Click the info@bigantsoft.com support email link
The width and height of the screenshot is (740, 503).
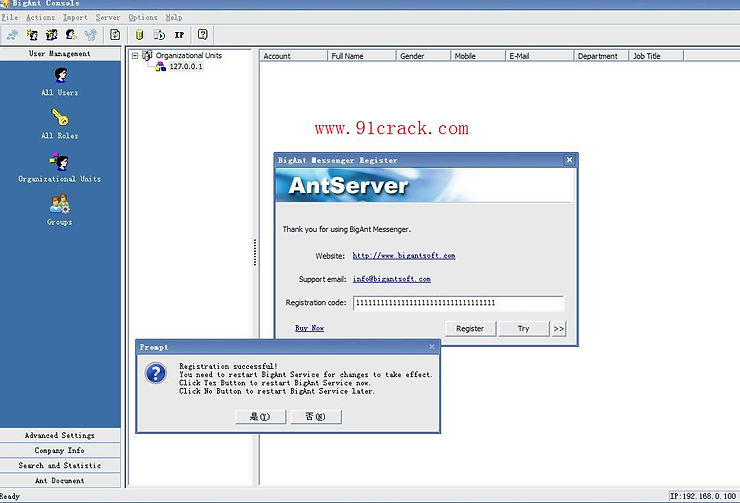pyautogui.click(x=392, y=279)
